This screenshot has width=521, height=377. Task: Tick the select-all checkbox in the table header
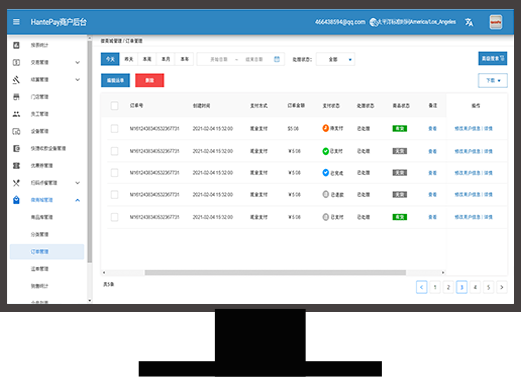click(x=114, y=106)
